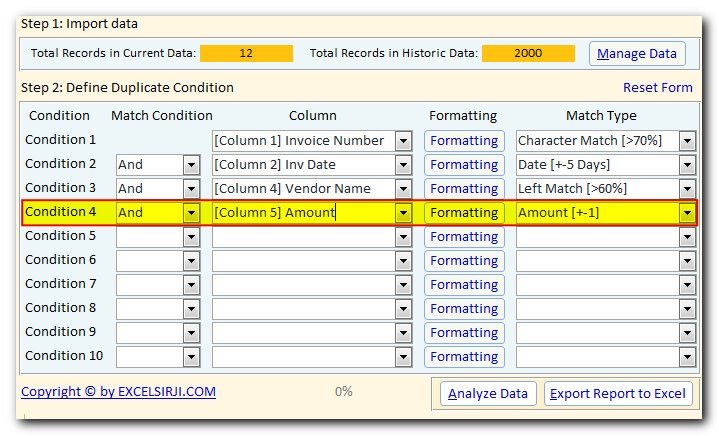The height and width of the screenshot is (436, 719).
Task: Expand Condition 8 match type dropdown arrow
Action: point(687,309)
